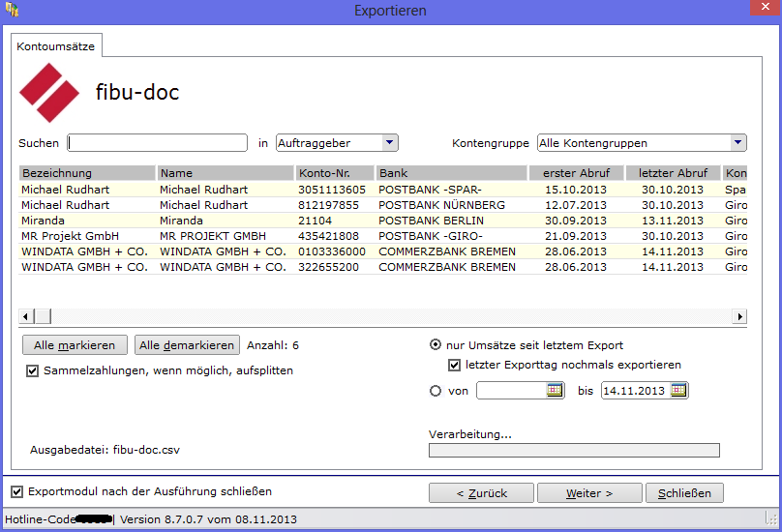Click the scrollbar's left arrow
The image size is (782, 532).
coord(26,316)
